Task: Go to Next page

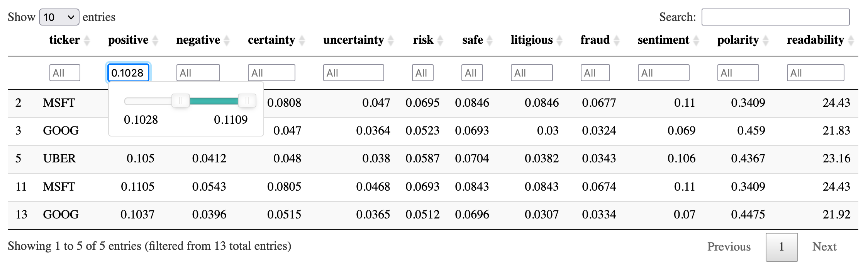Action: [x=824, y=247]
